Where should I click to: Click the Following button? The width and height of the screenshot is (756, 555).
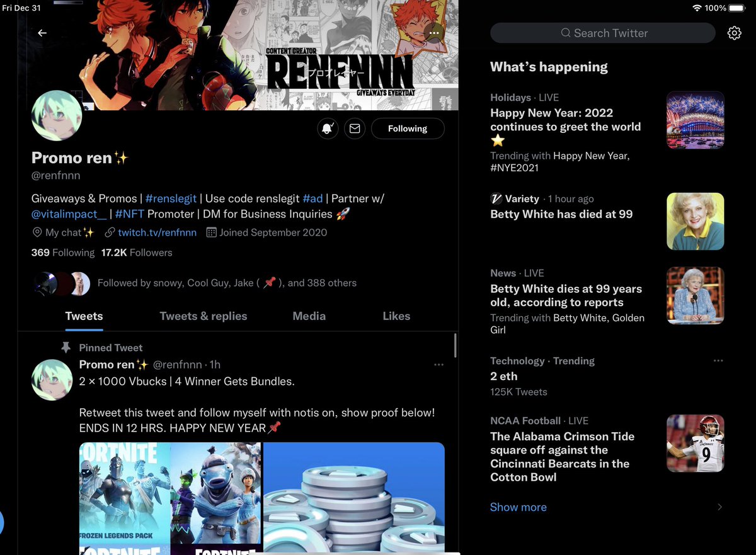point(408,129)
